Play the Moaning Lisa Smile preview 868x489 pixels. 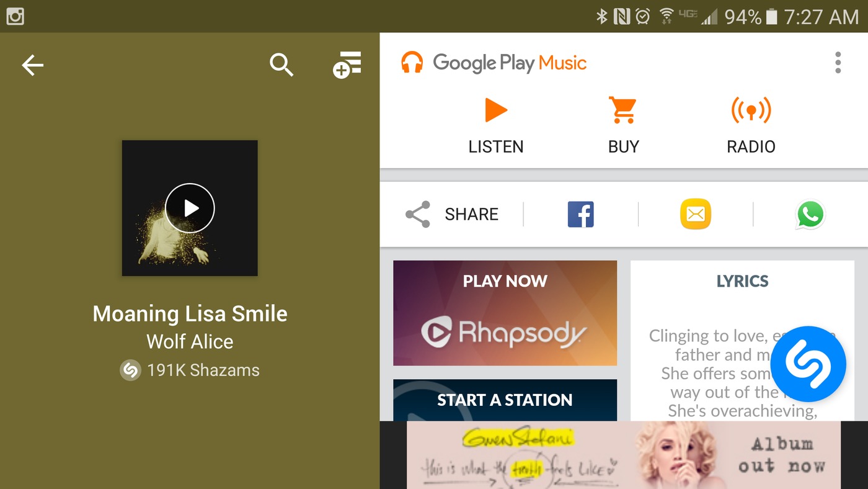(190, 208)
